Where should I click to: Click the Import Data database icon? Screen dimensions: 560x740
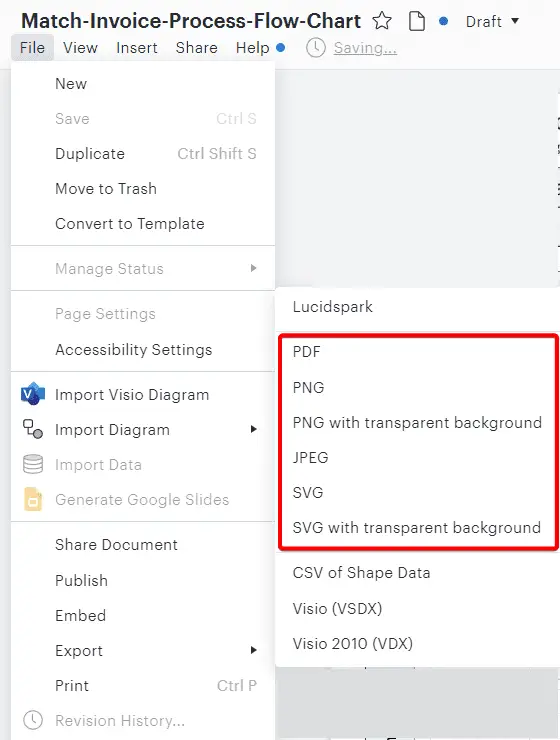click(33, 464)
